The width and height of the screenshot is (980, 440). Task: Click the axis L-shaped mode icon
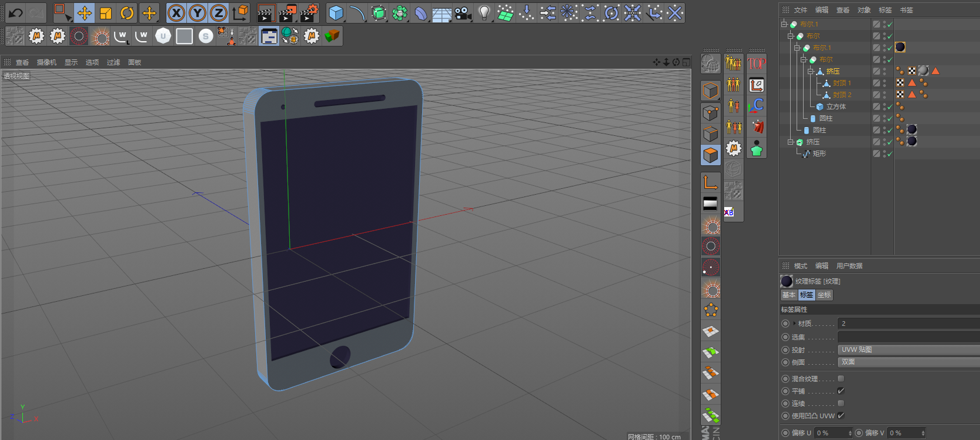point(711,182)
